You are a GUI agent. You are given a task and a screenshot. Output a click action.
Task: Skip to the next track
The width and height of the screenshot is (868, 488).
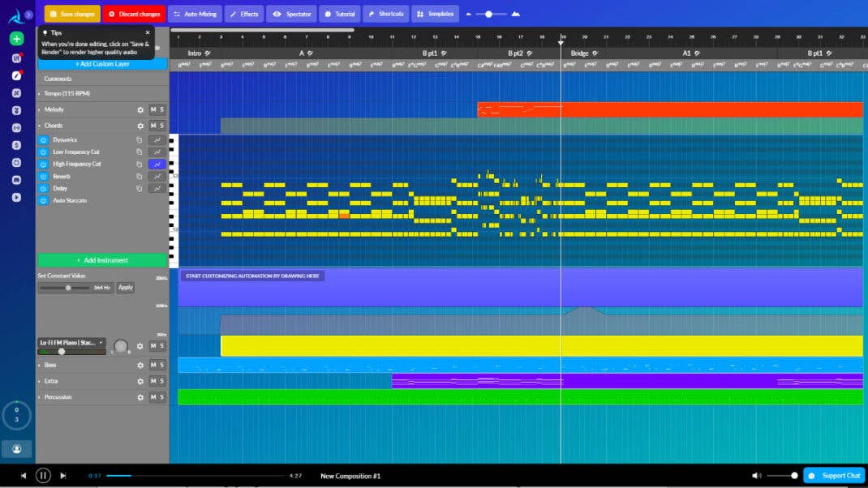point(63,476)
